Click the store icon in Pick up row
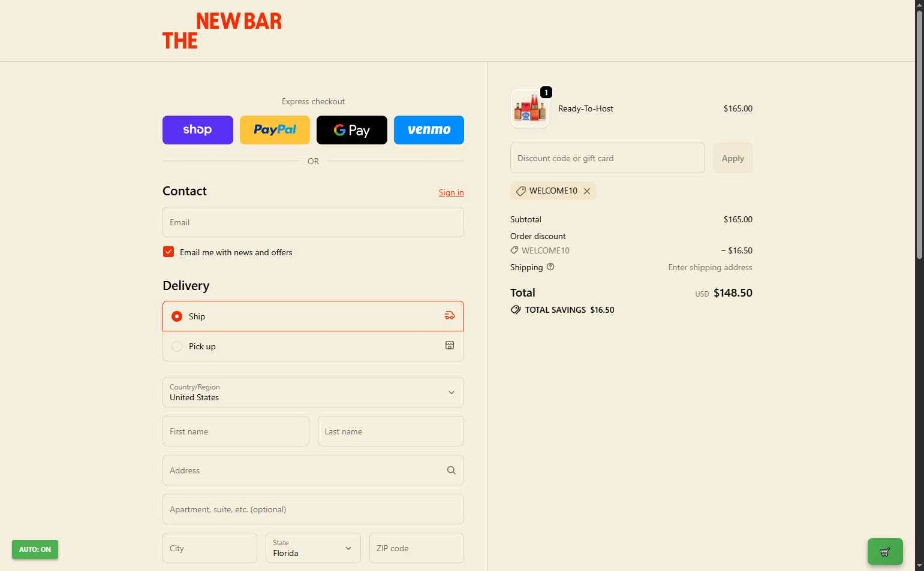Image resolution: width=924 pixels, height=571 pixels. 450,346
